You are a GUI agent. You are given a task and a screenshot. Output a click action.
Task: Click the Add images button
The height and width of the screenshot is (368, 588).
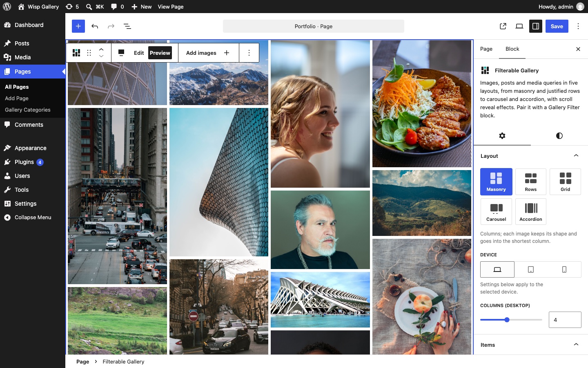pos(207,53)
